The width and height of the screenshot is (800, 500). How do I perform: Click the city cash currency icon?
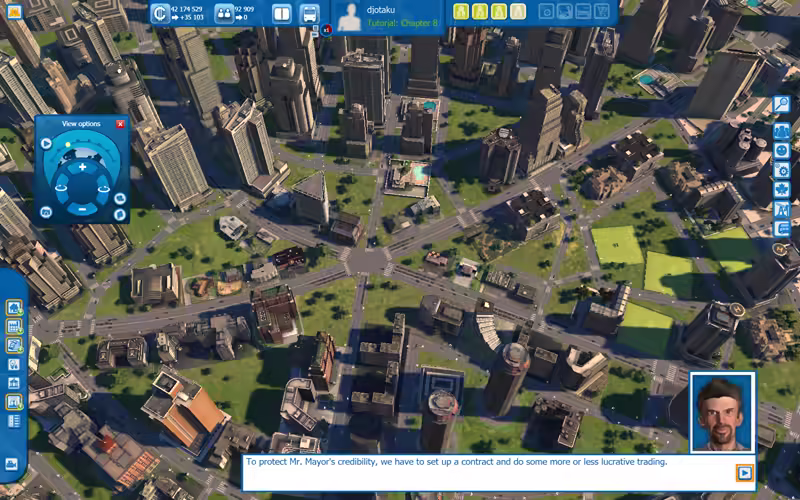click(160, 13)
